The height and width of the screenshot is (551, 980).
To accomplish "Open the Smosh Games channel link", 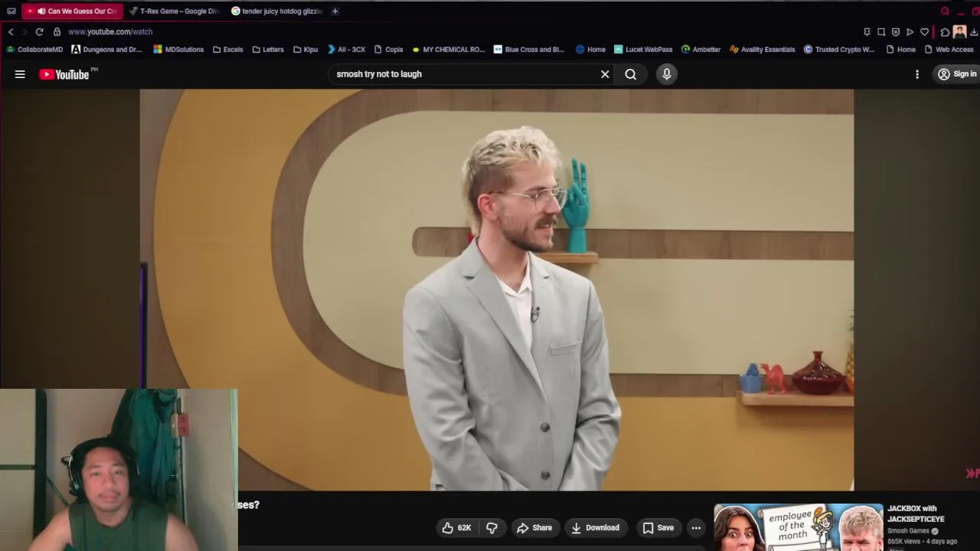I will [908, 530].
